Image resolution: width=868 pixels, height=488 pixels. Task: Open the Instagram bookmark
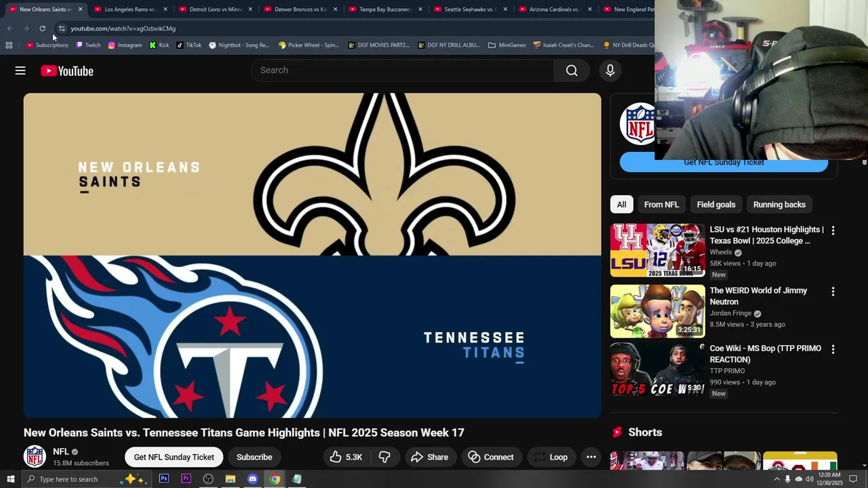click(x=125, y=45)
